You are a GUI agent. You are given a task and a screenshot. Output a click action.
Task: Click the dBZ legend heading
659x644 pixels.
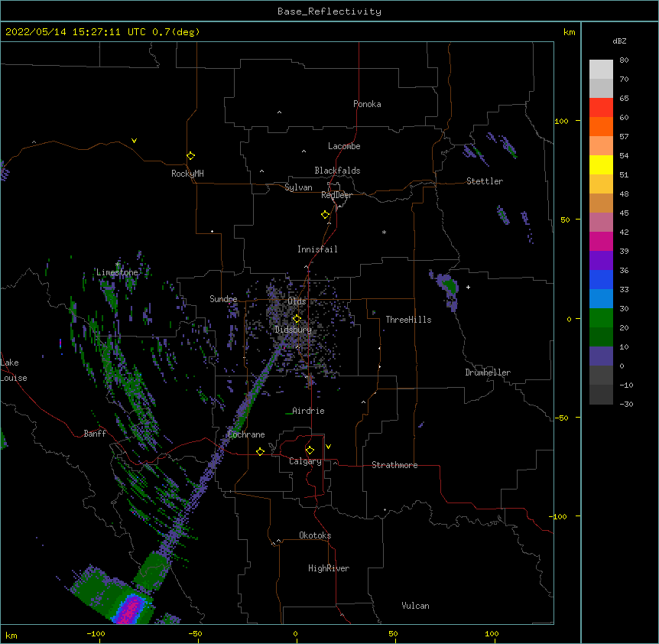pyautogui.click(x=619, y=41)
